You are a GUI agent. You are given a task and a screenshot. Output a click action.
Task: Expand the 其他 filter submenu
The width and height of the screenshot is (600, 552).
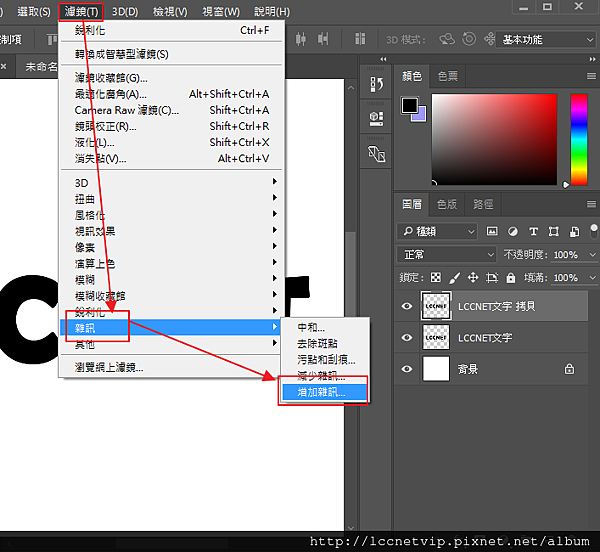click(x=172, y=344)
